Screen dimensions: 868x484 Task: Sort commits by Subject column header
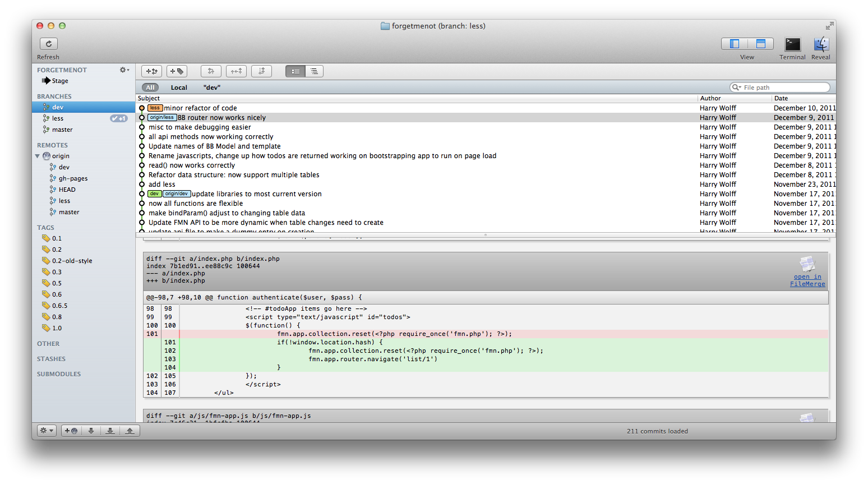pos(417,98)
